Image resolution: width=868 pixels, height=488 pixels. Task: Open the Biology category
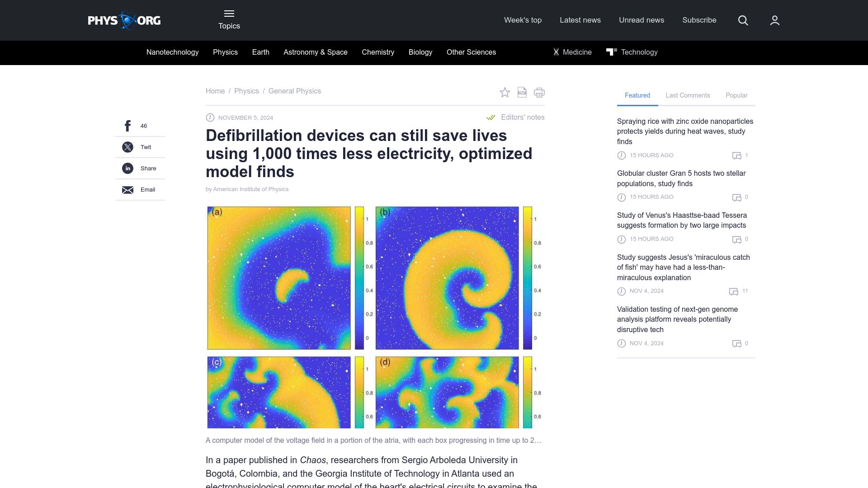(420, 52)
